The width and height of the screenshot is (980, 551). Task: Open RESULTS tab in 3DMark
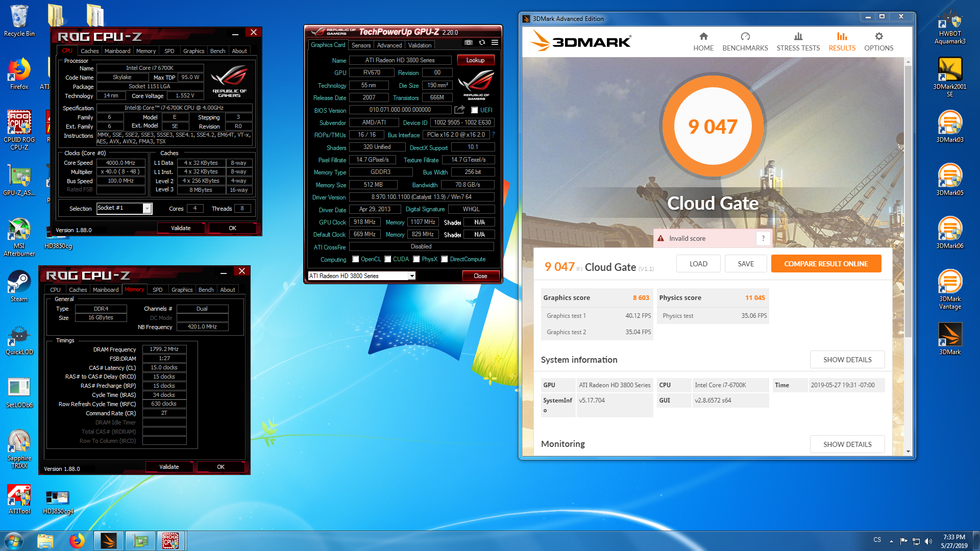(x=842, y=41)
